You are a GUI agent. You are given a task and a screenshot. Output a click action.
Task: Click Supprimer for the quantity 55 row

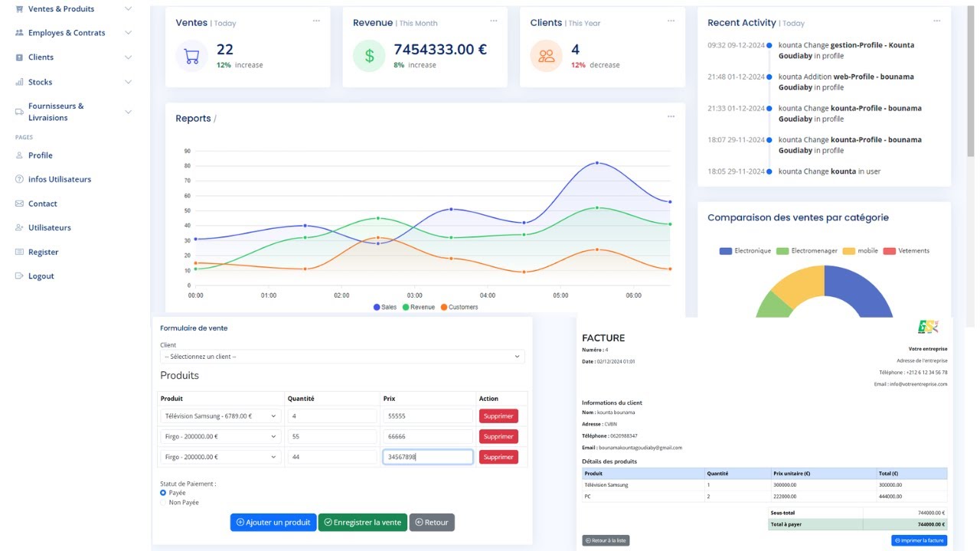(x=498, y=436)
